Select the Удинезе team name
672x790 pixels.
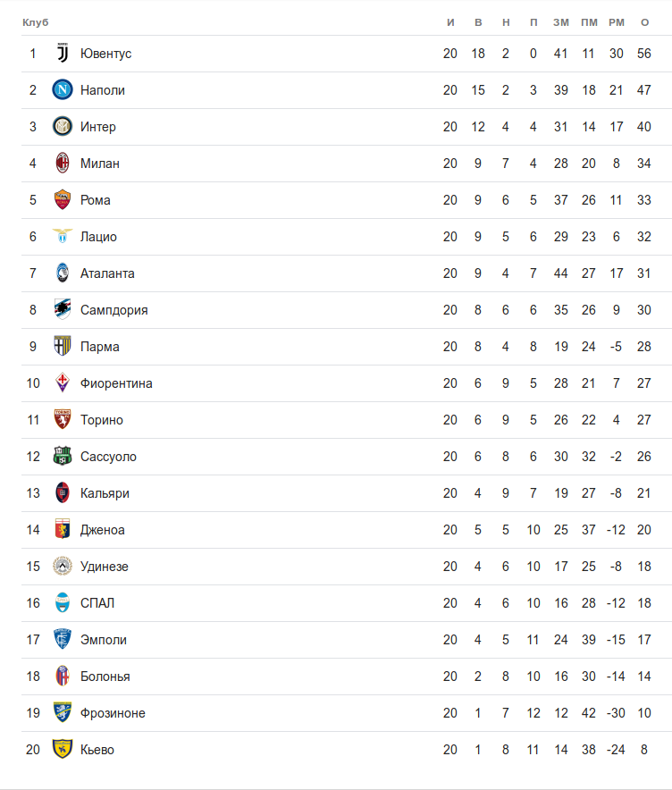(x=105, y=567)
